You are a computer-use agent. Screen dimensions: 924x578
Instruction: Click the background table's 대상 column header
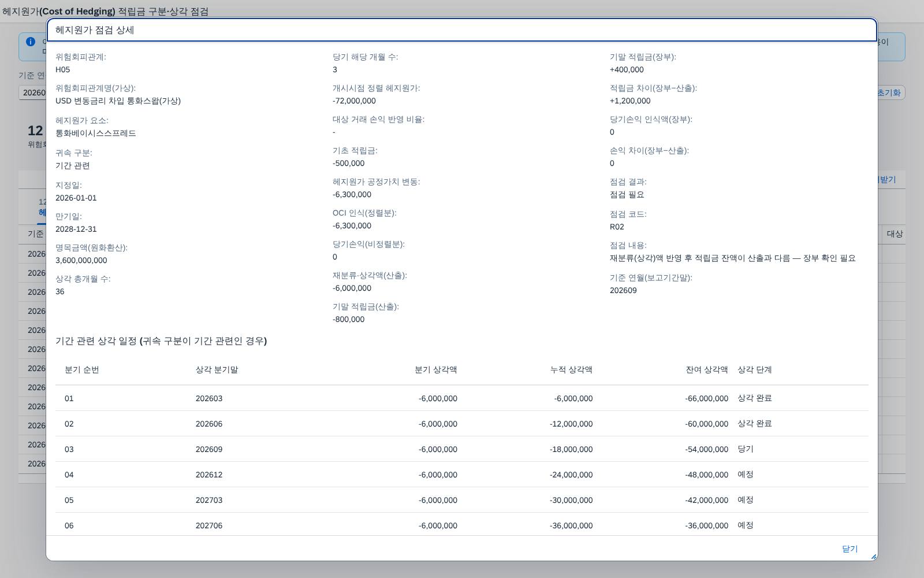[x=895, y=234]
